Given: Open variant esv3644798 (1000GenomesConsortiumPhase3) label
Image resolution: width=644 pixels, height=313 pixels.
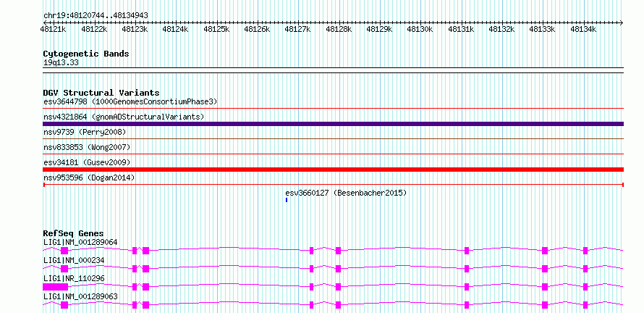Looking at the screenshot, I should [130, 101].
